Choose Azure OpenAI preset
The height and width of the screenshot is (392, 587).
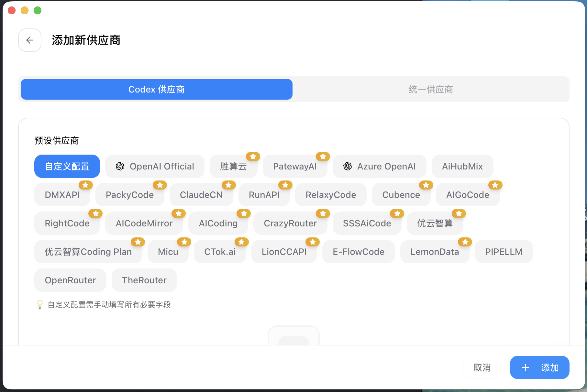point(379,166)
